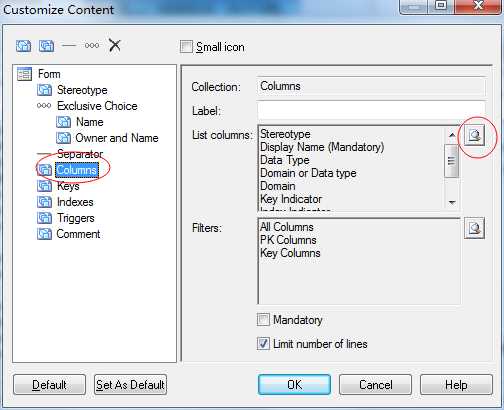Select the Keys tree item
This screenshot has height=410, width=504.
point(68,186)
